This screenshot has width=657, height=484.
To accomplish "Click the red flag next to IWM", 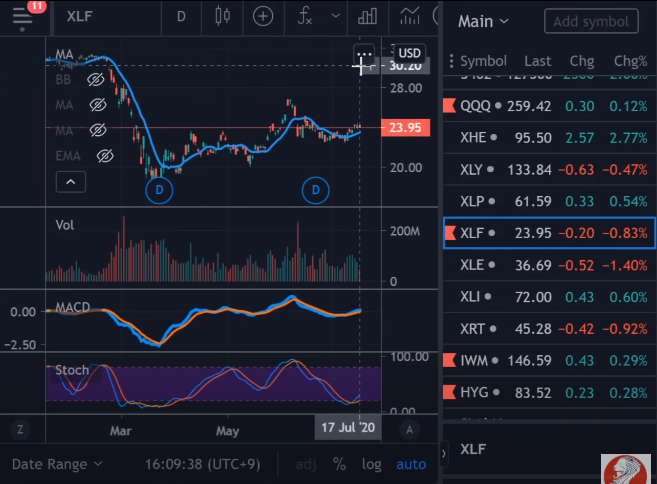I will click(449, 360).
